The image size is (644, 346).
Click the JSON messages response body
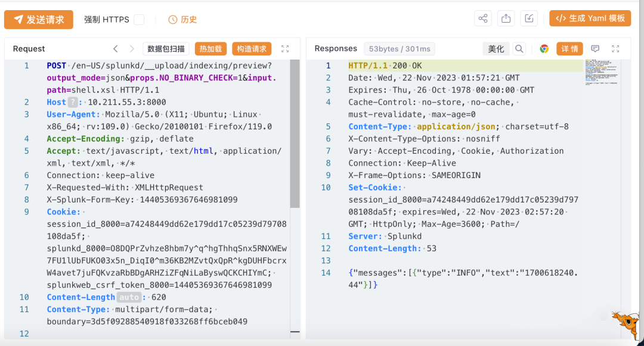point(463,279)
